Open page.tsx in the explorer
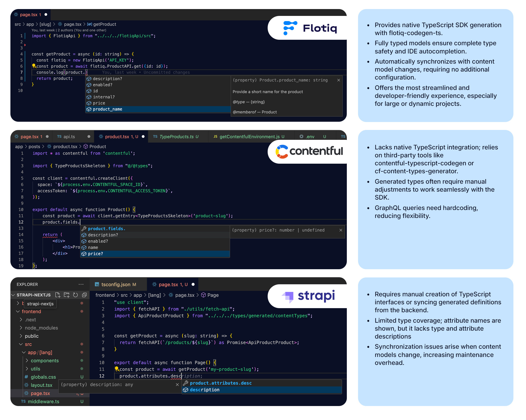Image resolution: width=526 pixels, height=420 pixels. pyautogui.click(x=40, y=393)
